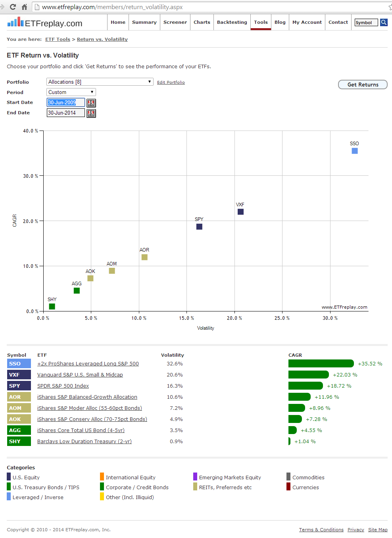Viewport: 392px width, 538px height.
Task: Open the Start Date calendar picker
Action: tap(91, 103)
